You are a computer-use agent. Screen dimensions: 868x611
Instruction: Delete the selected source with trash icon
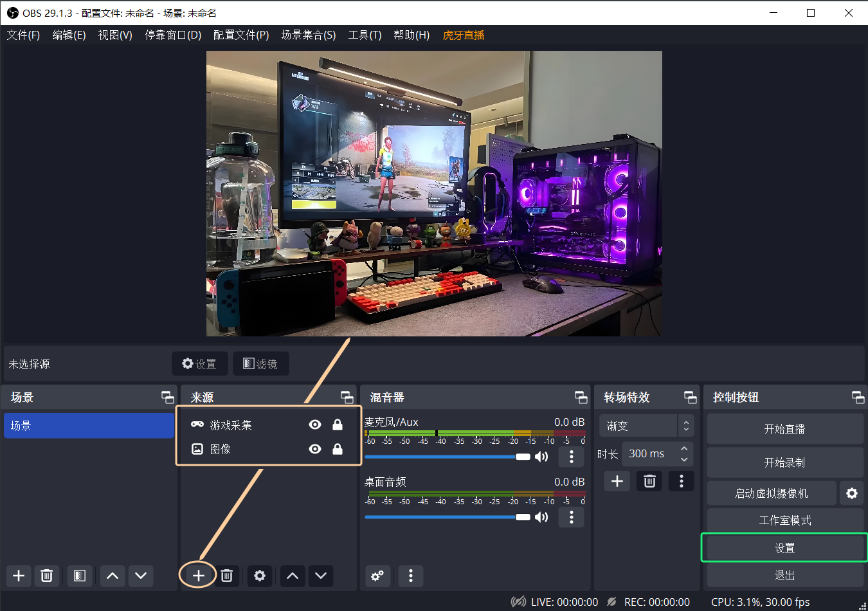(226, 576)
